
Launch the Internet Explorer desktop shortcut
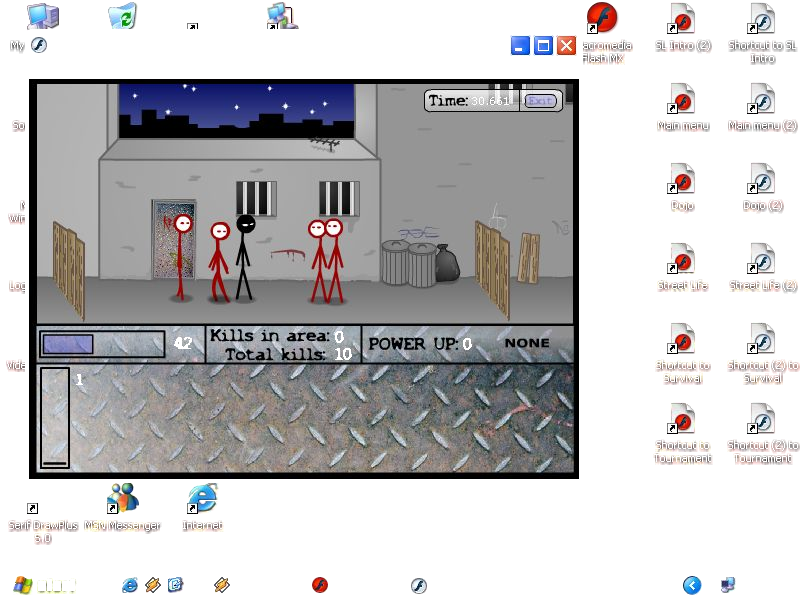[203, 507]
